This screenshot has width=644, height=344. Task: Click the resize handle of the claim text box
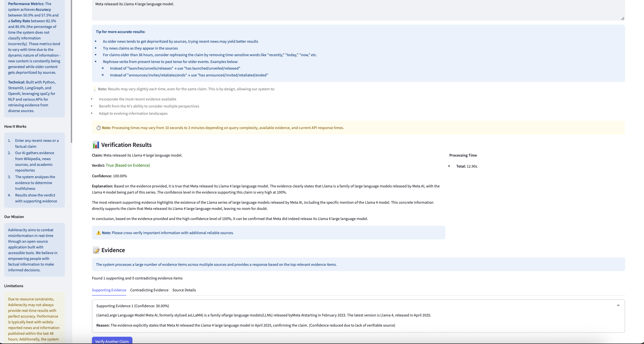click(x=622, y=19)
